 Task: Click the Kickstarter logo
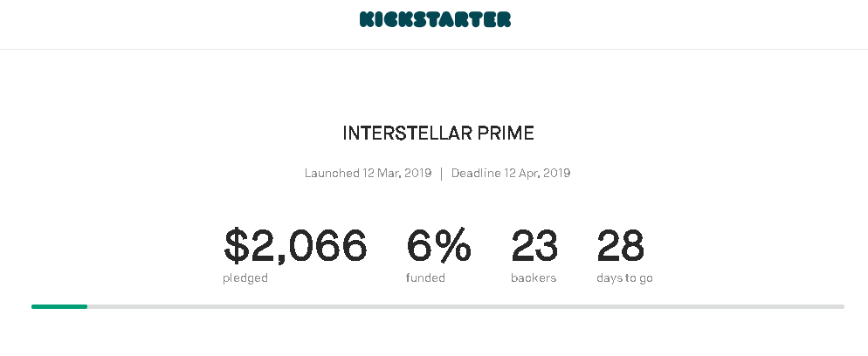pos(435,19)
